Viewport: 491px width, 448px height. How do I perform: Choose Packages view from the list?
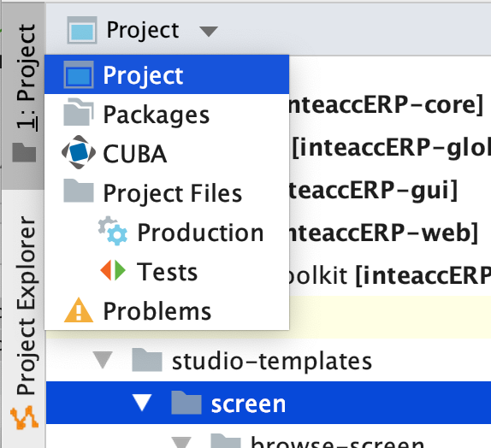tap(167, 115)
